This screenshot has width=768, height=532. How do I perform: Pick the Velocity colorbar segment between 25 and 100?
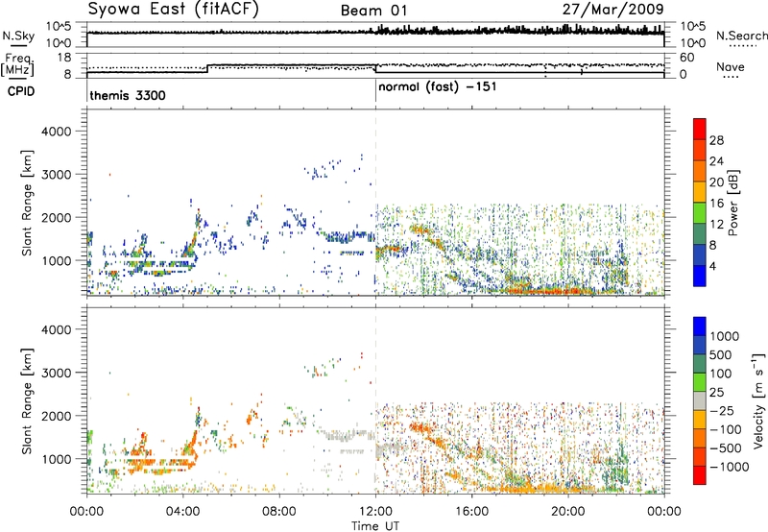pos(700,382)
